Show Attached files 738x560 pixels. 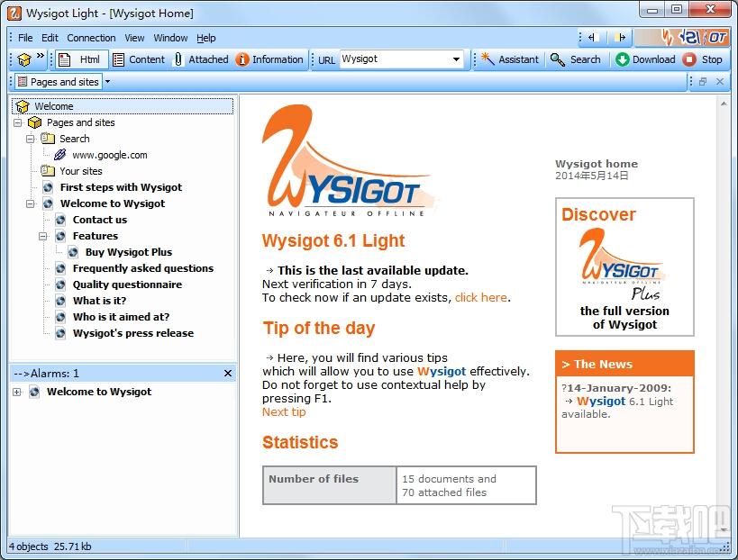(x=201, y=59)
